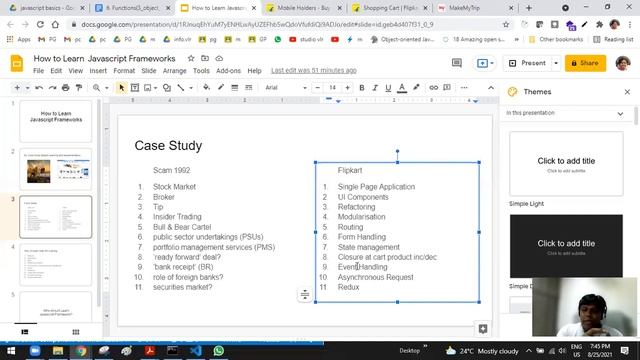Open the File menu

point(38,71)
